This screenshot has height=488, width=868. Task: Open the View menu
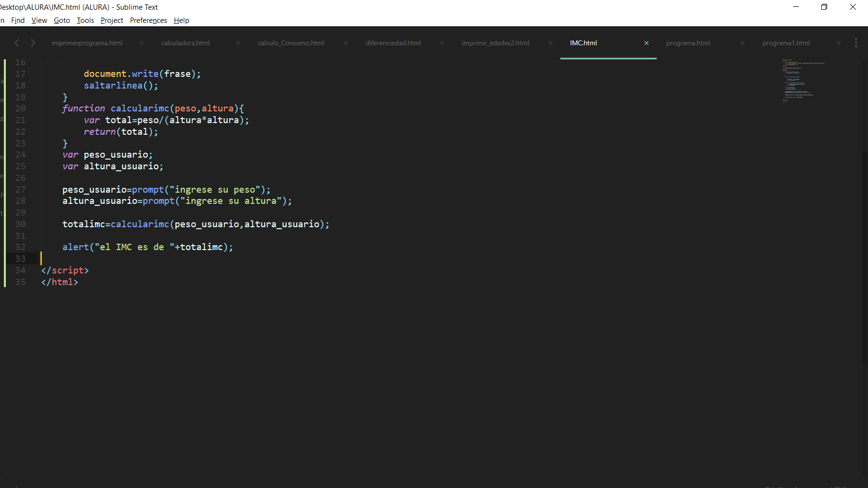[39, 20]
